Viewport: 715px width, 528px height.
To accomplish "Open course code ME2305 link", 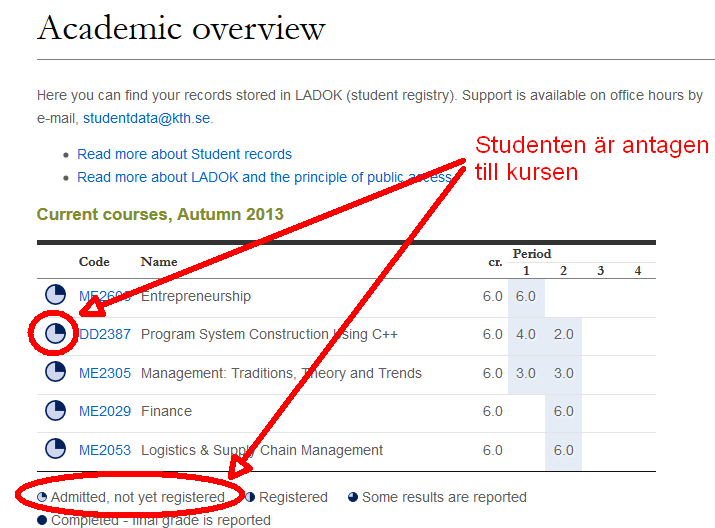I will click(104, 373).
